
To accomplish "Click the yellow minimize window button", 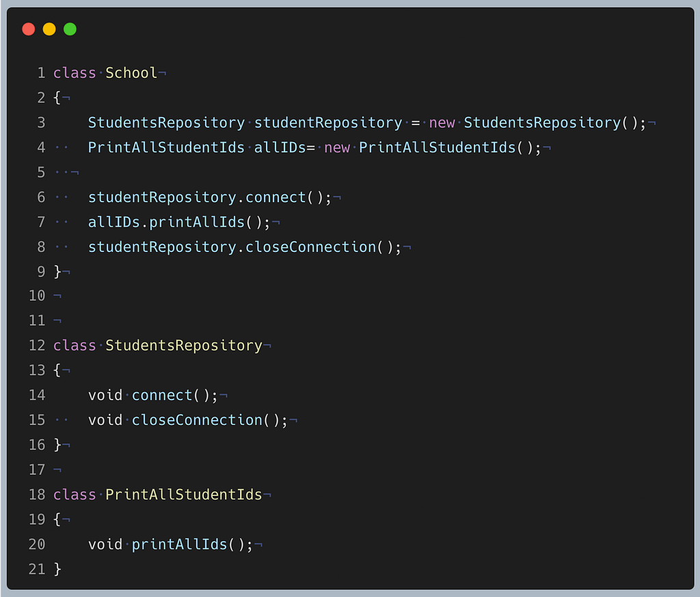I will pos(49,29).
